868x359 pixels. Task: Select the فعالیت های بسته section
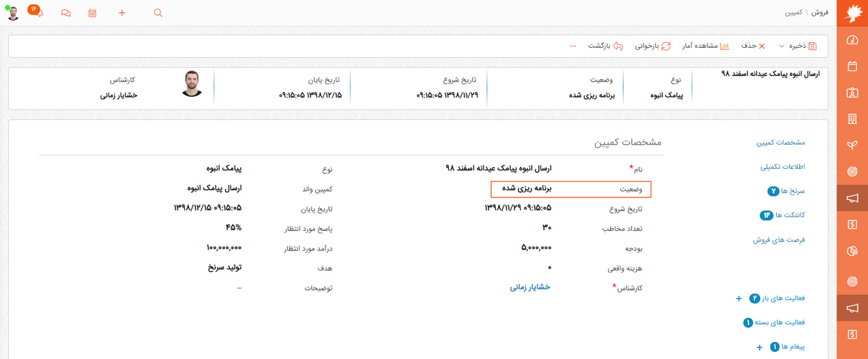click(780, 322)
